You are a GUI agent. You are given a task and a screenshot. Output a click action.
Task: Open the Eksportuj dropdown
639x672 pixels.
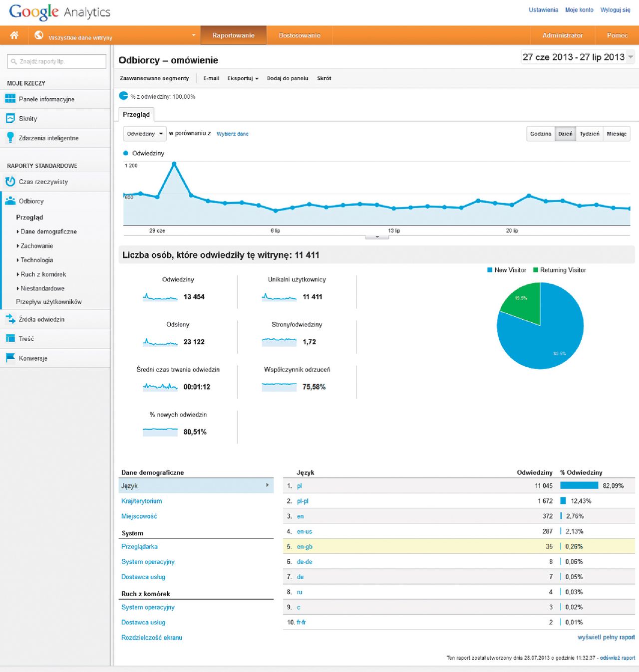pos(243,78)
